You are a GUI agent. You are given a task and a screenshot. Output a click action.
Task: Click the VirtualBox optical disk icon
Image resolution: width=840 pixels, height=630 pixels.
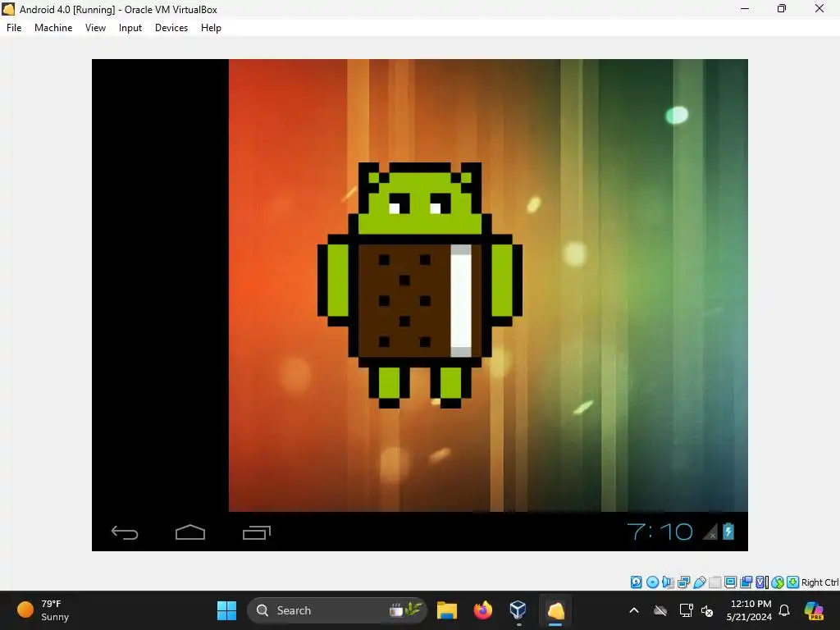pos(652,582)
